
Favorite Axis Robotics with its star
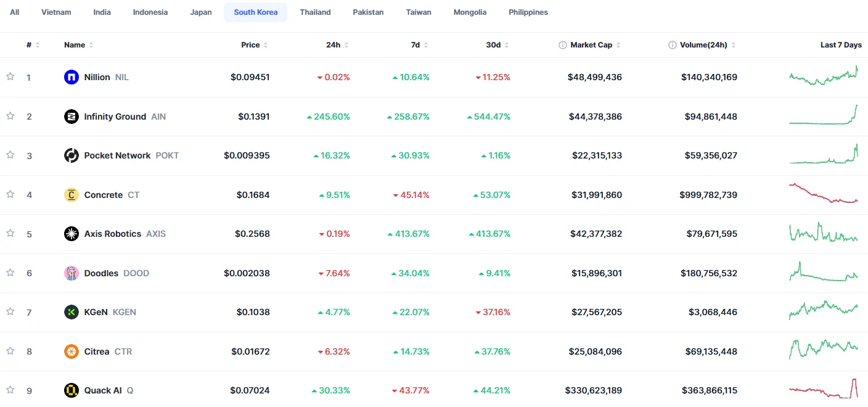click(x=10, y=233)
